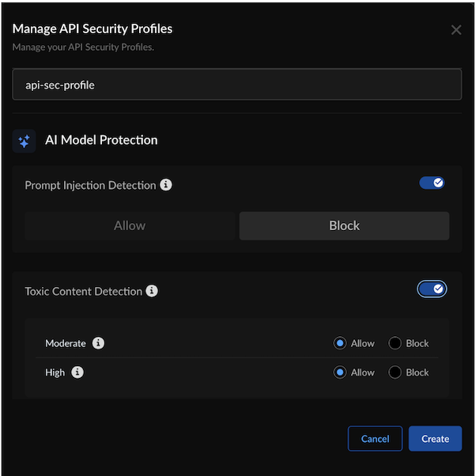
Task: Click the High severity info icon
Action: [x=77, y=372]
